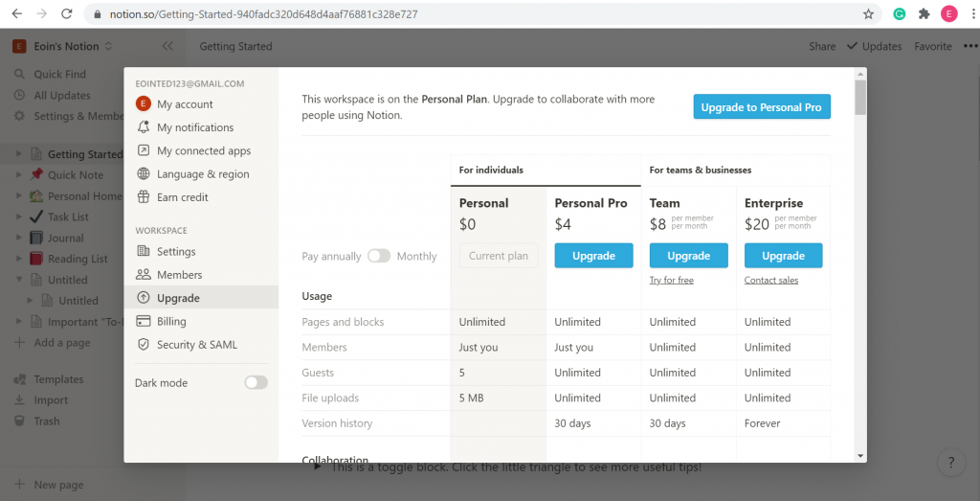Screen dimensions: 980x501
Task: Click the help question mark button
Action: click(952, 463)
